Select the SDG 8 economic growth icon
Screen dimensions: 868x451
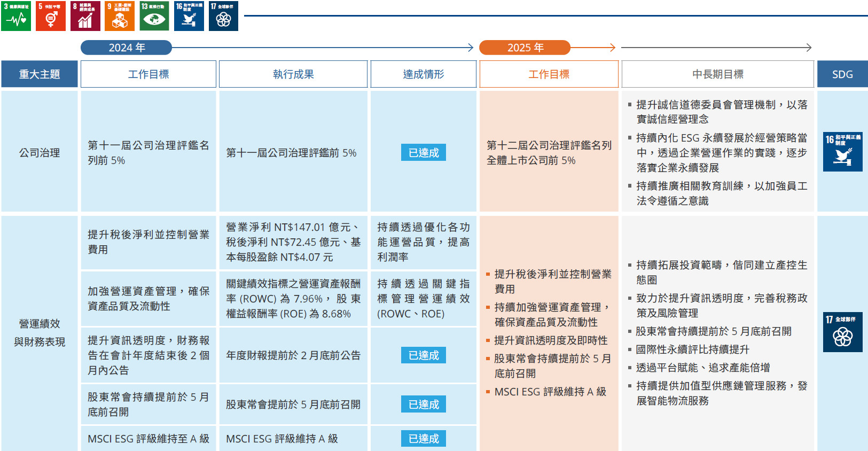(85, 16)
